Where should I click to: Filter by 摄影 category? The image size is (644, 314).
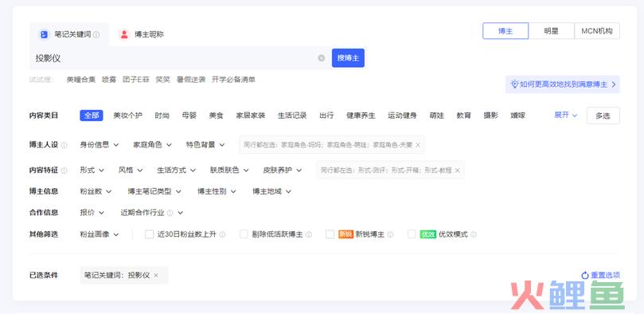[491, 116]
